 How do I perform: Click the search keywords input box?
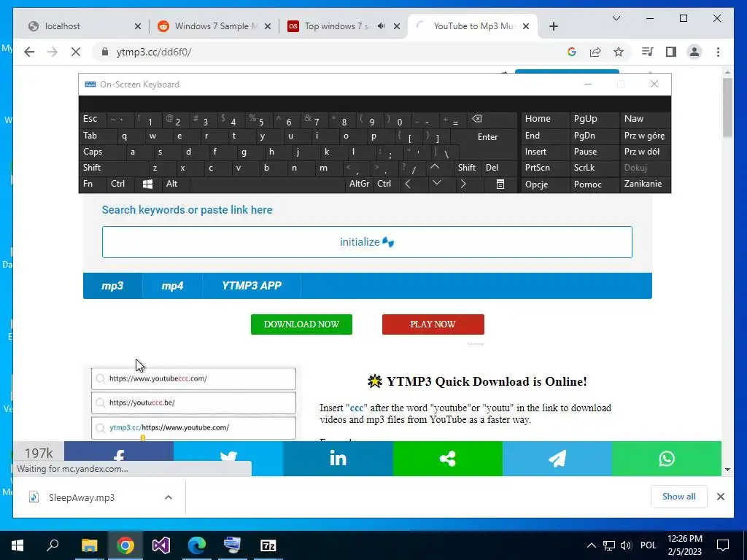(367, 242)
